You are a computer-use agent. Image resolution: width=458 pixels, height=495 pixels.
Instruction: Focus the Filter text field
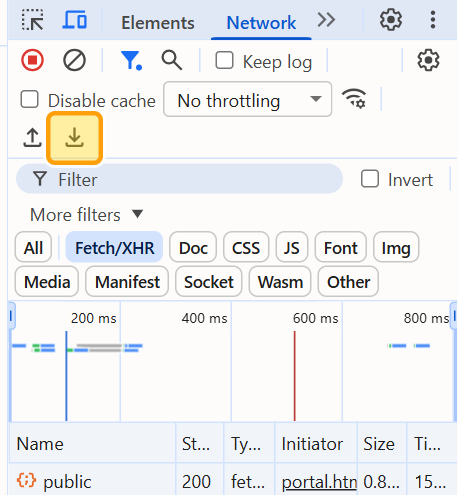coord(179,179)
